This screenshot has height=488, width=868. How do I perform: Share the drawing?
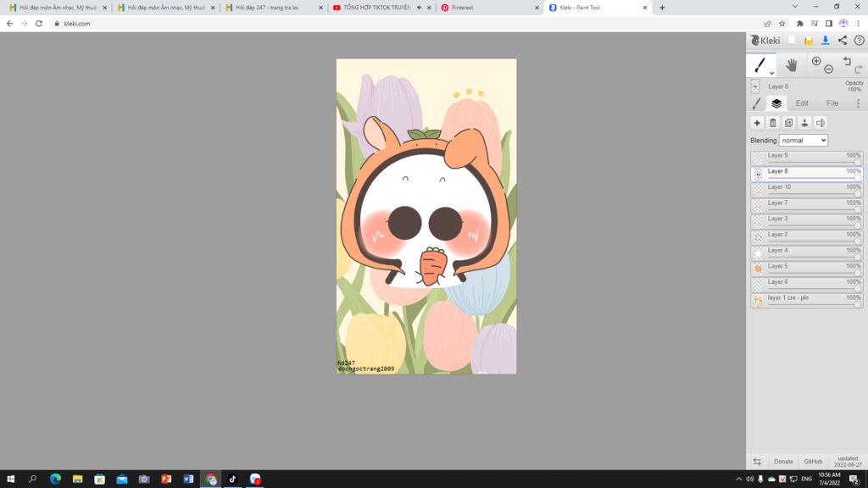click(842, 41)
